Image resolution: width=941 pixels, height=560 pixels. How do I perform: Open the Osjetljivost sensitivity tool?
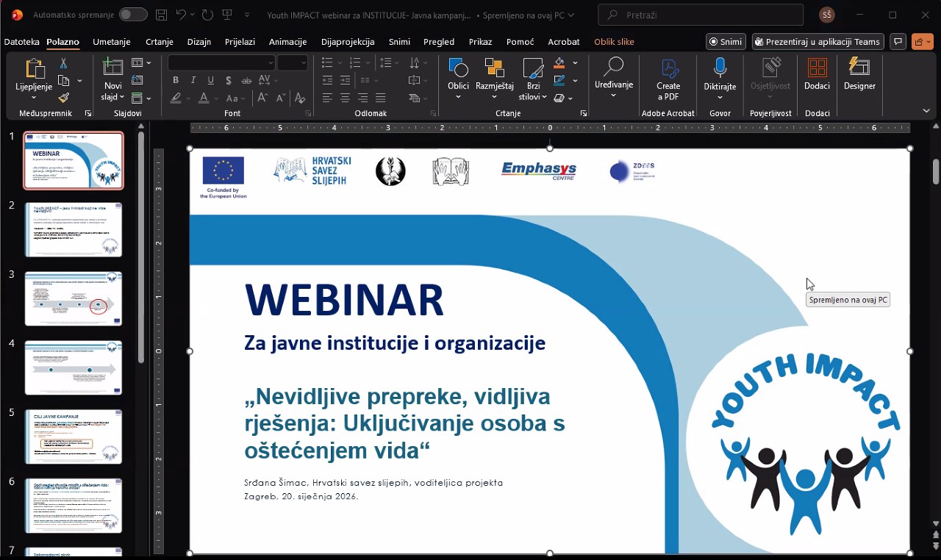tap(770, 73)
